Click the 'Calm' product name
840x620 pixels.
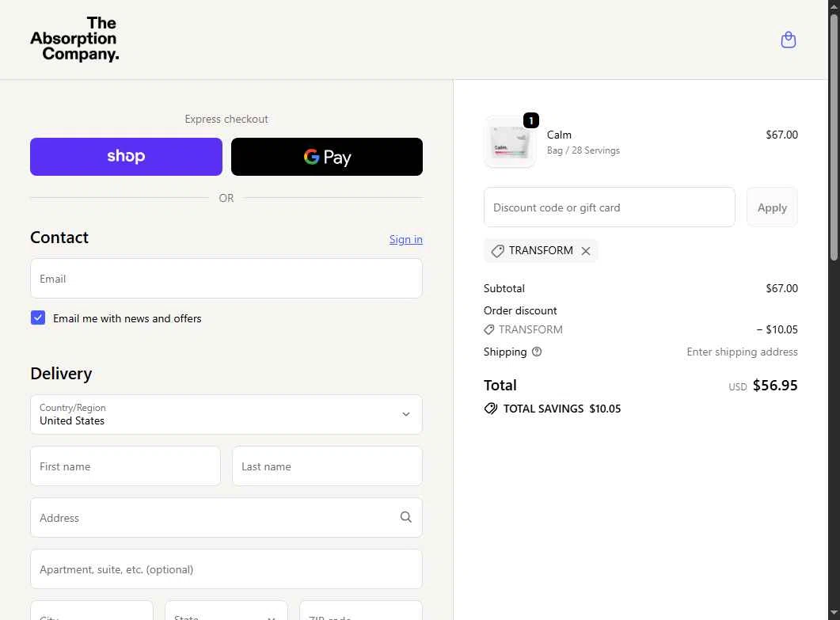coord(559,135)
